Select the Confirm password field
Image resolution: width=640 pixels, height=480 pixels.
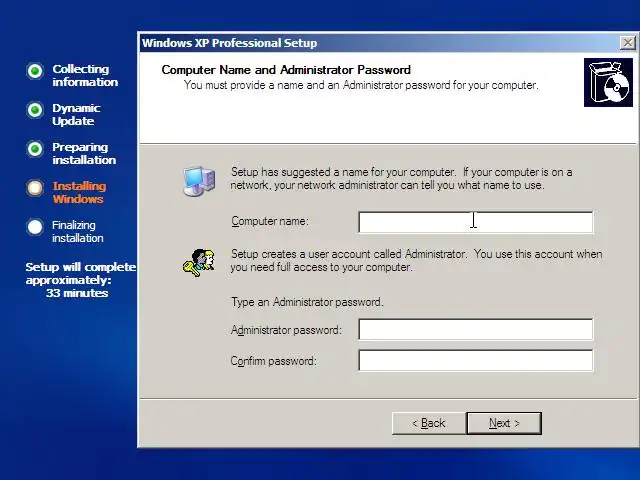pos(476,360)
